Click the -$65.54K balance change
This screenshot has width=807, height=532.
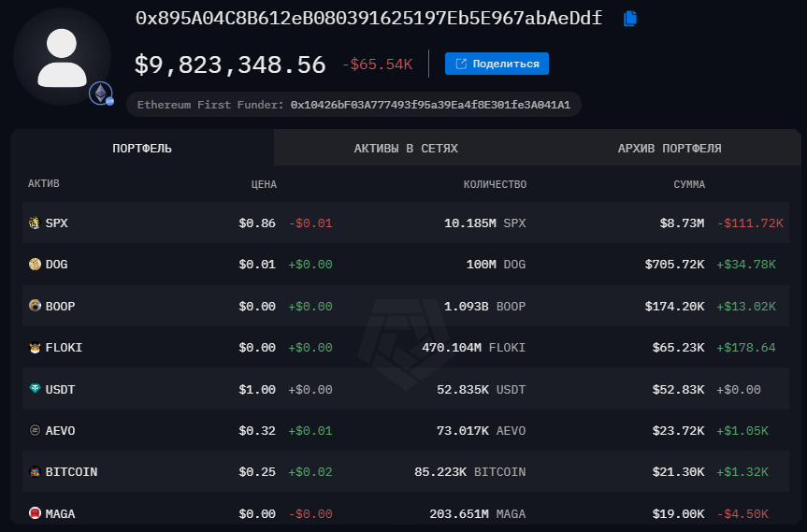coord(377,65)
